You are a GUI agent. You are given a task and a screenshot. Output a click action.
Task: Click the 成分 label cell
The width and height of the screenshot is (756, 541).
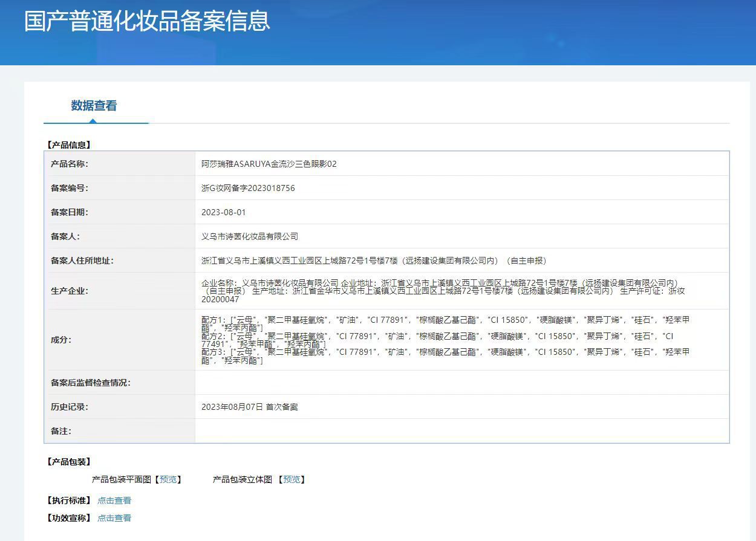click(x=120, y=340)
